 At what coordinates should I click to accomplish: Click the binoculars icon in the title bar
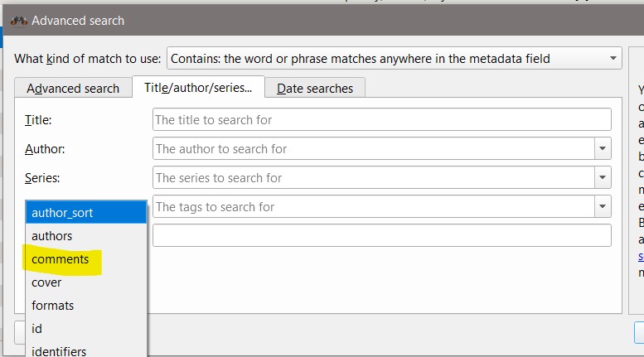[18, 21]
